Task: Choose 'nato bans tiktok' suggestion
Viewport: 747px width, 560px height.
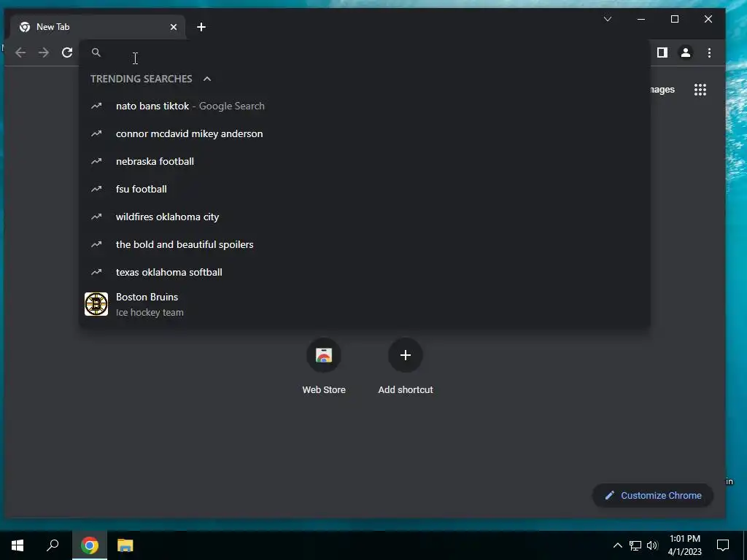Action: (x=365, y=106)
